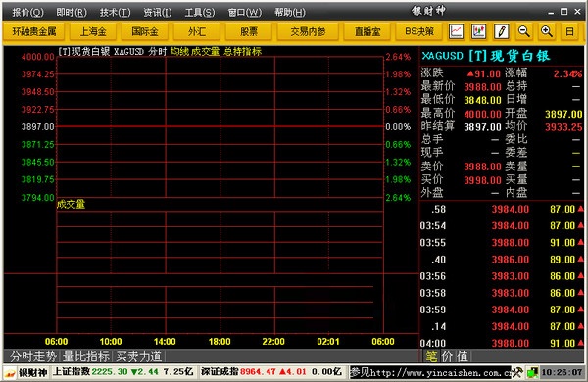
Task: Click the 总持指标 label in chart header
Action: (x=242, y=52)
